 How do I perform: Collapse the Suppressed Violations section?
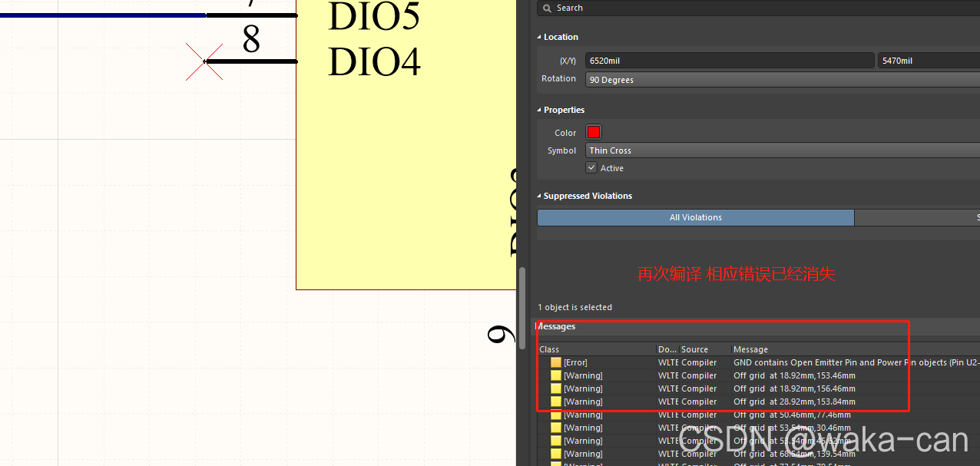coord(539,196)
